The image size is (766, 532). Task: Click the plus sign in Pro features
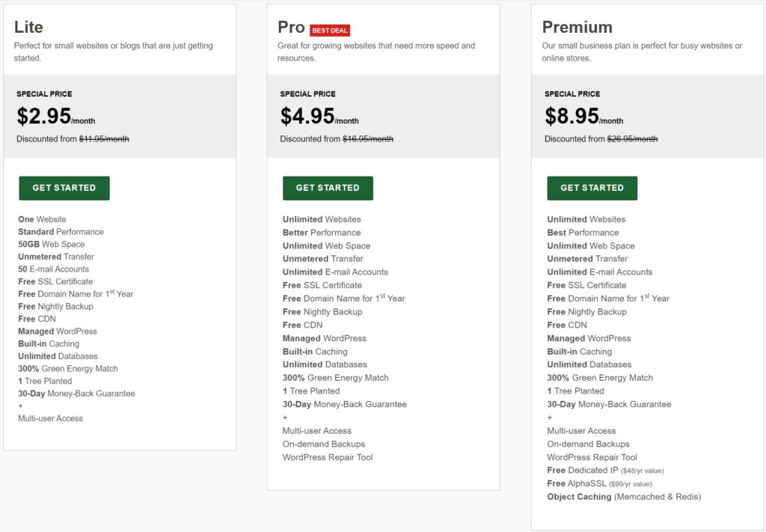pyautogui.click(x=285, y=418)
